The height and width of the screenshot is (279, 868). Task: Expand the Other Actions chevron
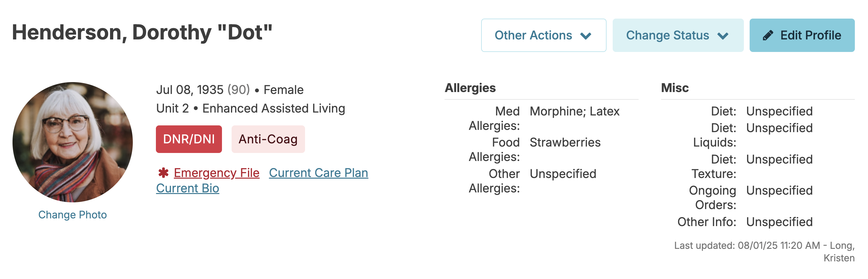coord(586,36)
